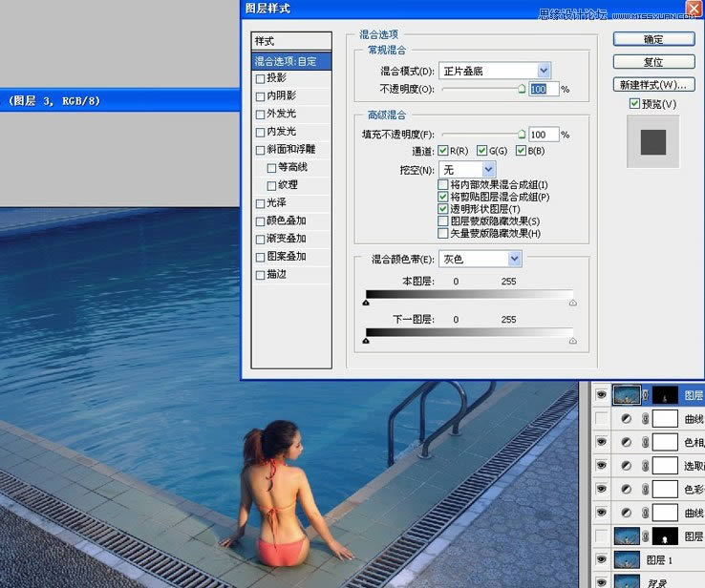Uncheck the R(R) channel checkbox
This screenshot has width=705, height=588.
click(443, 151)
